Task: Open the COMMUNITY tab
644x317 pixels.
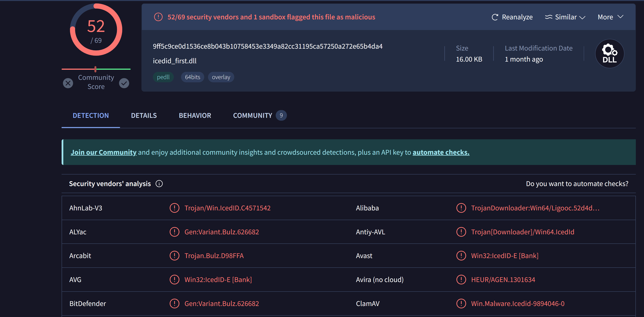Action: point(253,115)
